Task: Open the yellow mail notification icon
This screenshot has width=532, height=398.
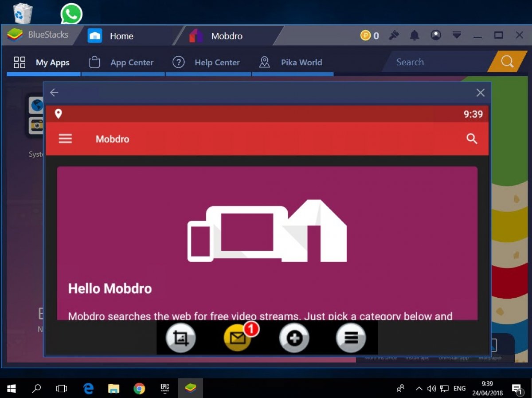Action: pyautogui.click(x=239, y=338)
